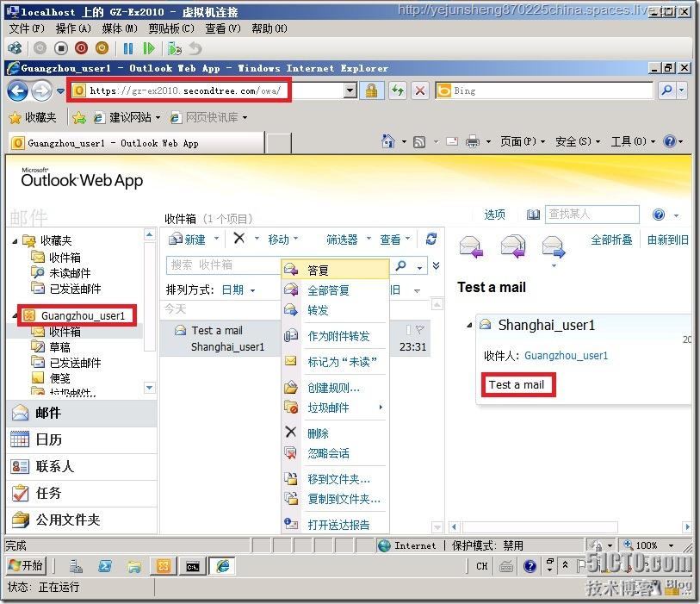Click the red Shut Down VM icon
This screenshot has height=604, width=700.
81,48
